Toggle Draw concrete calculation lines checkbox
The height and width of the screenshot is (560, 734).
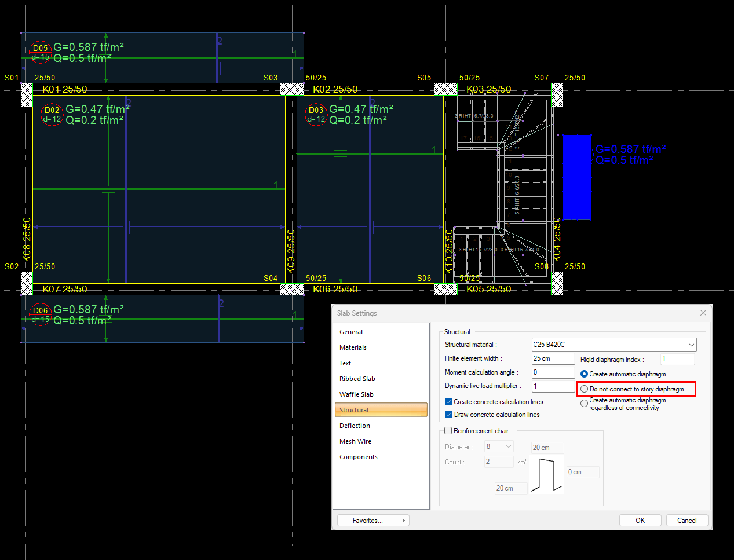pos(448,415)
